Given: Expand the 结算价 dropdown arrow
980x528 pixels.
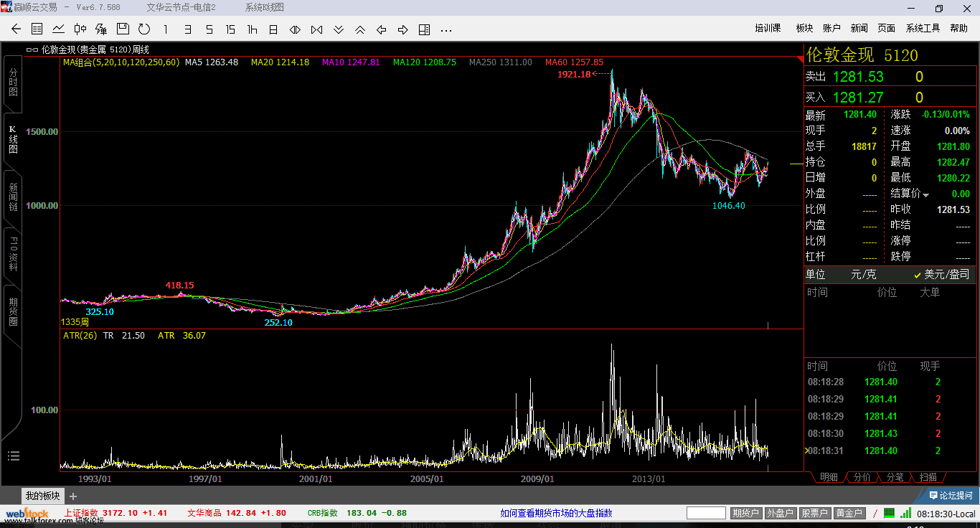Looking at the screenshot, I should 926,194.
